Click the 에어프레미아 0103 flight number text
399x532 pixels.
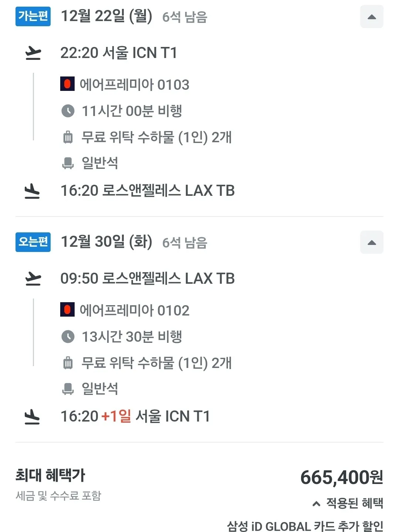(134, 85)
